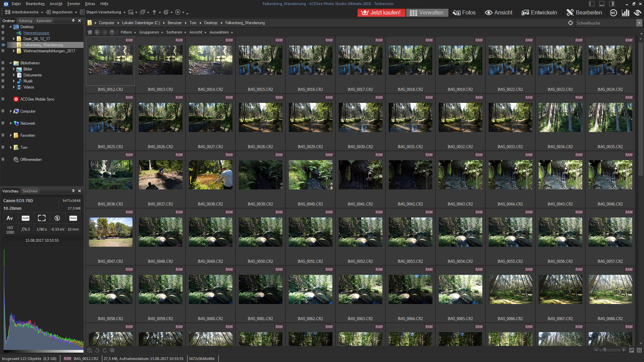
Task: Expand the Desk_06_12_17 folder
Action: pyautogui.click(x=14, y=39)
